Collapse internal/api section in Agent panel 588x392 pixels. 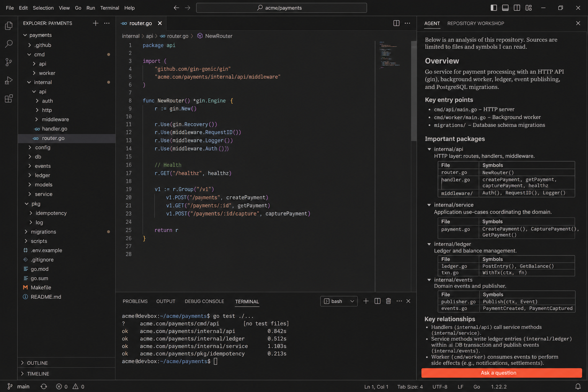429,149
